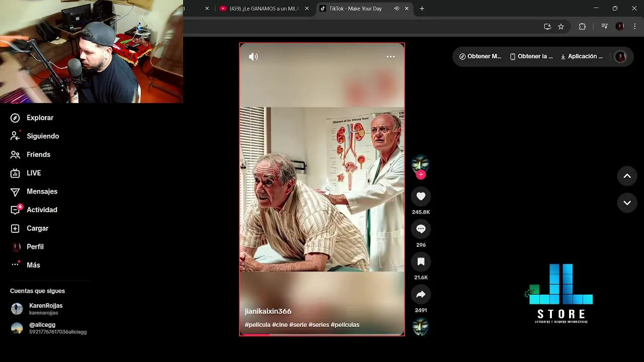Select the TikTok - Make Your Day tab

point(356,9)
